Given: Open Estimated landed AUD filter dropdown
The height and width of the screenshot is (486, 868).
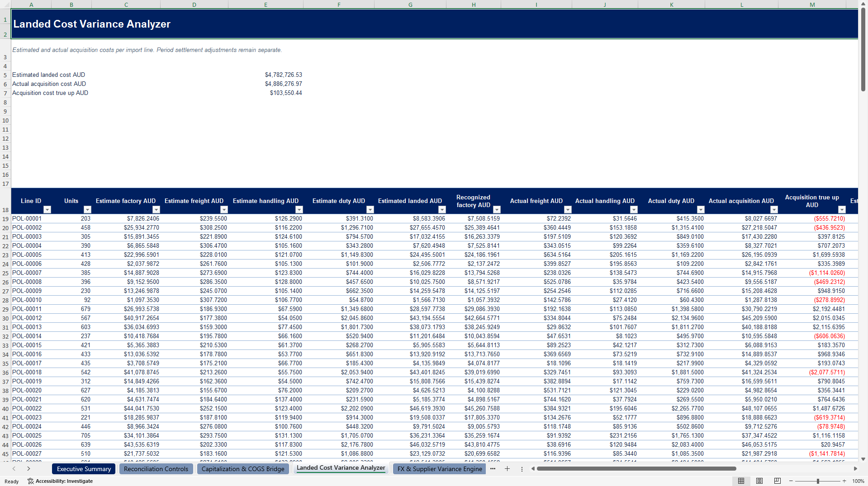Looking at the screenshot, I should tap(442, 210).
